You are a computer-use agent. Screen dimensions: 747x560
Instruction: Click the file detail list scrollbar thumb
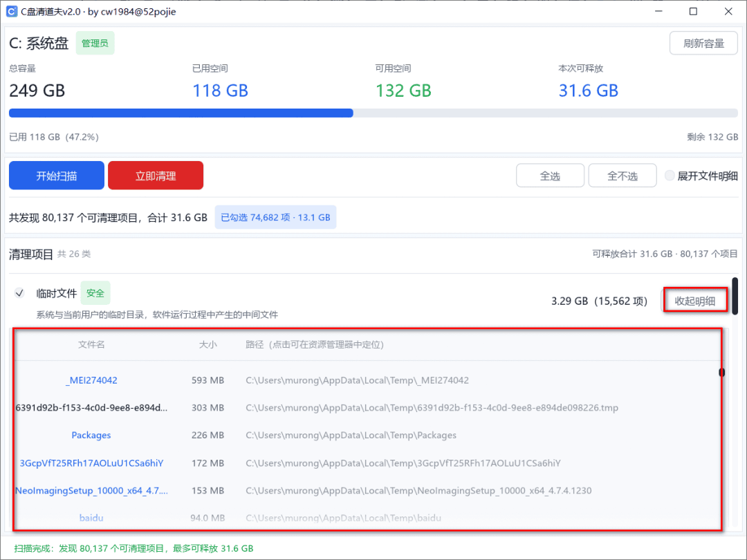[721, 373]
